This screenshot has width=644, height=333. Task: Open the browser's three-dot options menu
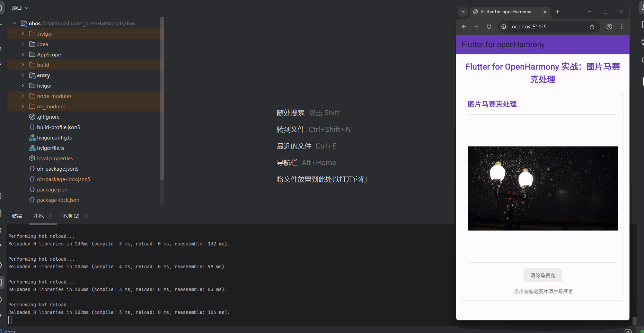pos(622,27)
